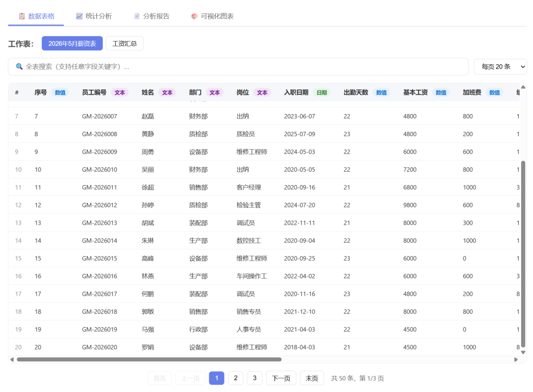Select employee ID GM-2026017
This screenshot has height=392, width=533.
point(100,294)
